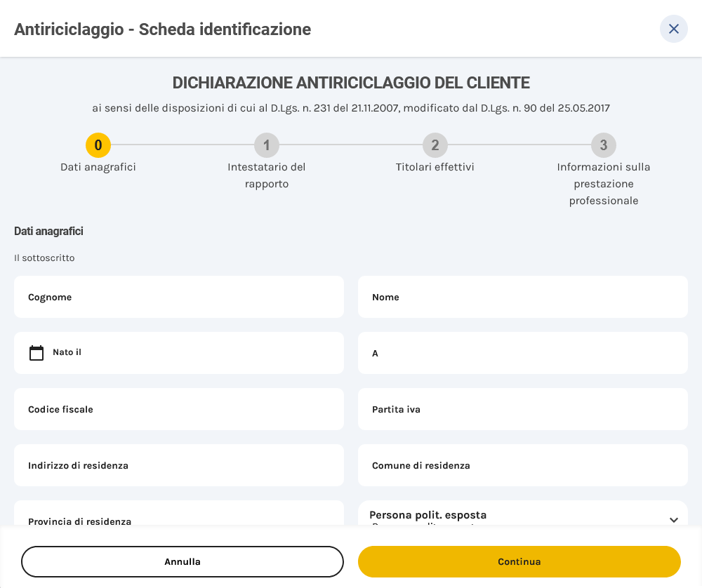Screen dimensions: 702x588
Task: Click the Cognome input field
Action: point(179,297)
